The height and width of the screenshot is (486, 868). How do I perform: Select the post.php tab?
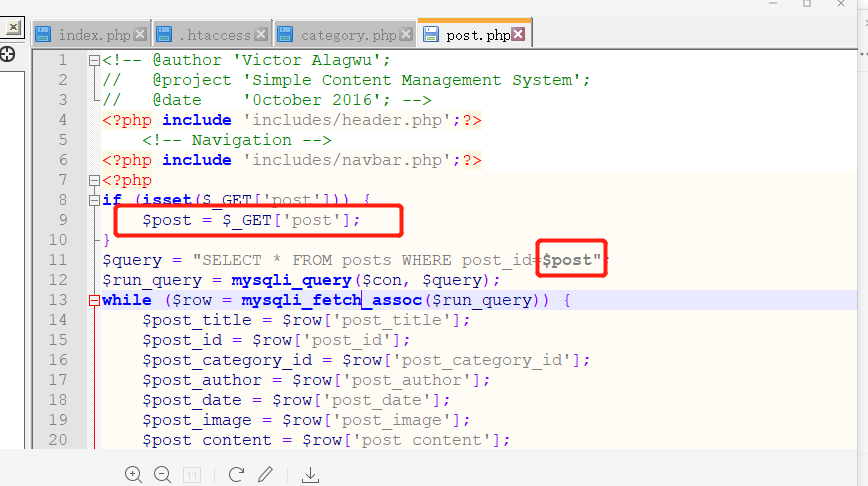[478, 35]
